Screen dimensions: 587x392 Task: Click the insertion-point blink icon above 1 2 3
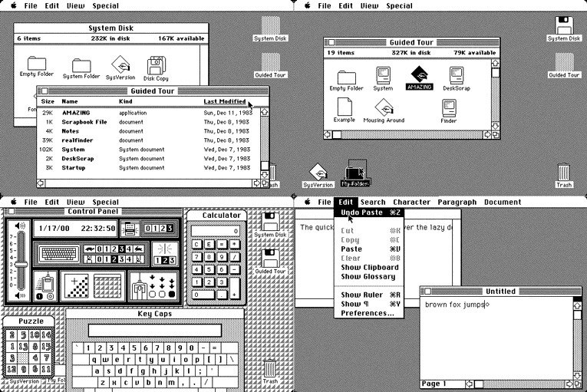[164, 249]
